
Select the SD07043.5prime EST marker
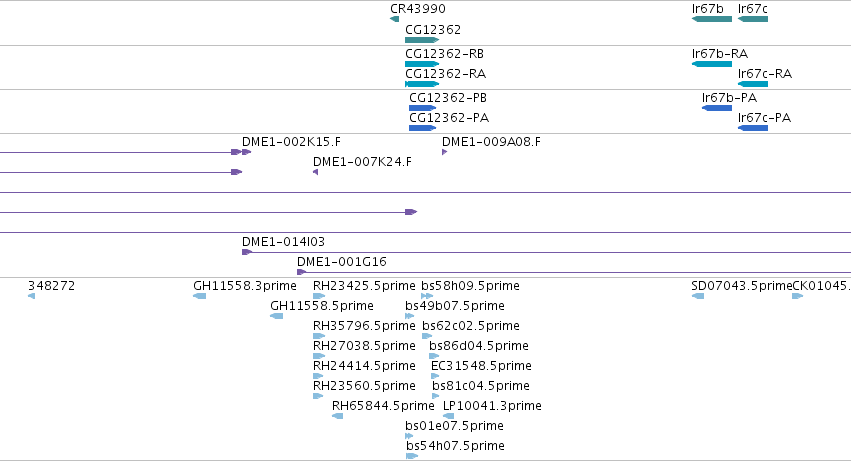pyautogui.click(x=698, y=296)
